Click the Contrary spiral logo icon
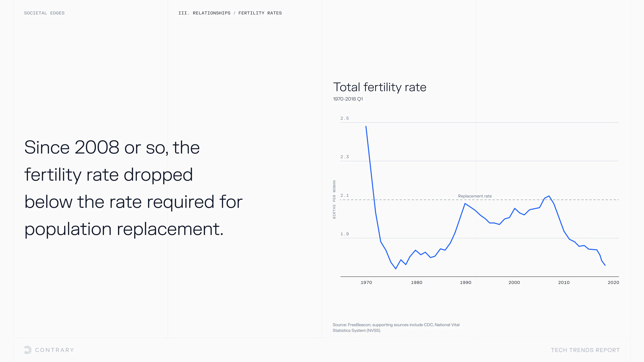The width and height of the screenshot is (644, 362). [x=28, y=350]
